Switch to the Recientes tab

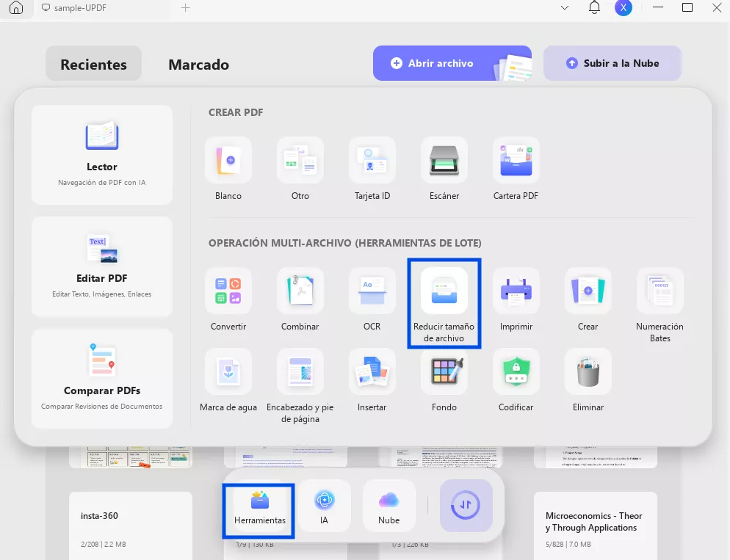point(93,64)
